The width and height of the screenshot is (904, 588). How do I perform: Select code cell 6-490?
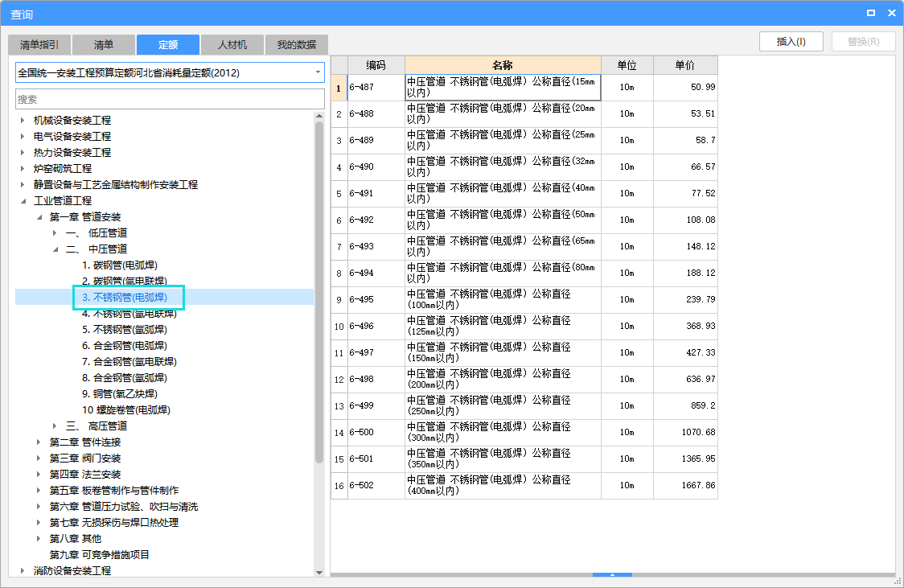376,167
